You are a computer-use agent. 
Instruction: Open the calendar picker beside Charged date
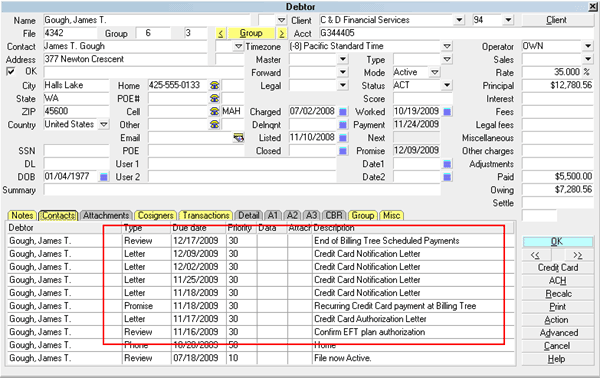click(x=343, y=112)
